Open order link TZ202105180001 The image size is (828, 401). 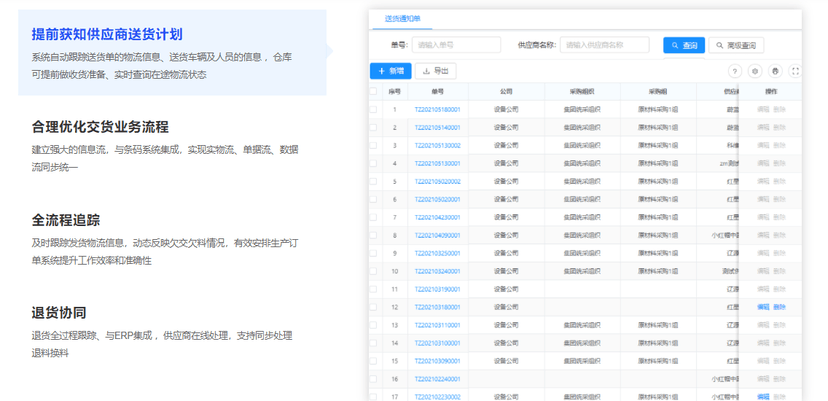tap(437, 110)
